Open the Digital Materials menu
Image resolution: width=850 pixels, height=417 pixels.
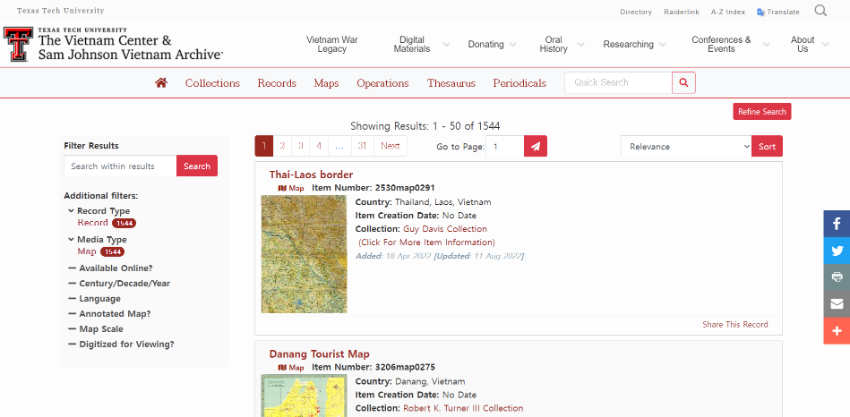tap(412, 44)
